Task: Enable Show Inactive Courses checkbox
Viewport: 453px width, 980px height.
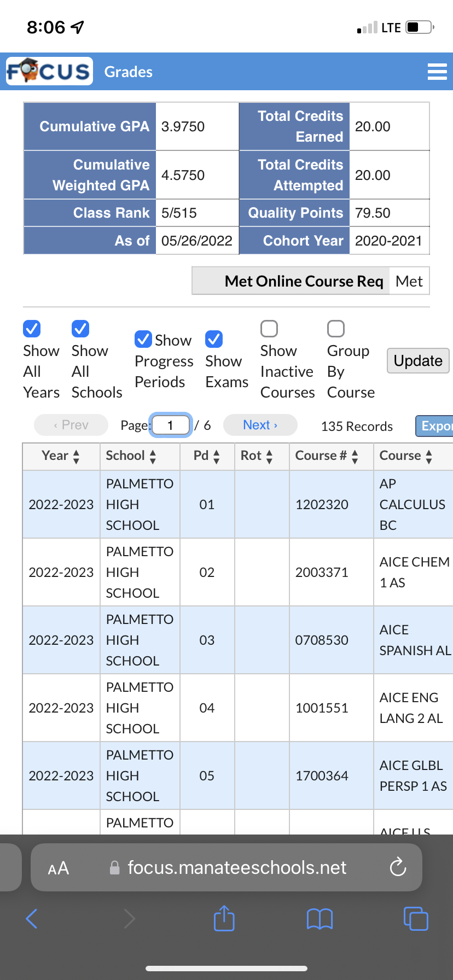Action: coord(269,329)
